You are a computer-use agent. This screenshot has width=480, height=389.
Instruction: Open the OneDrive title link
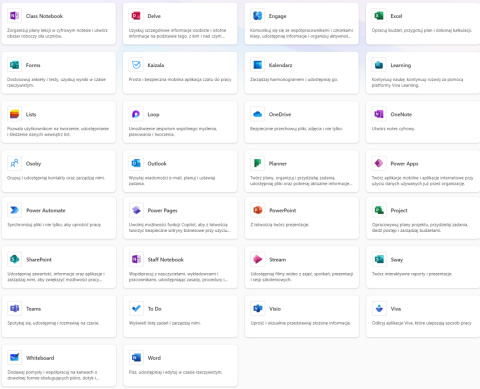point(280,114)
